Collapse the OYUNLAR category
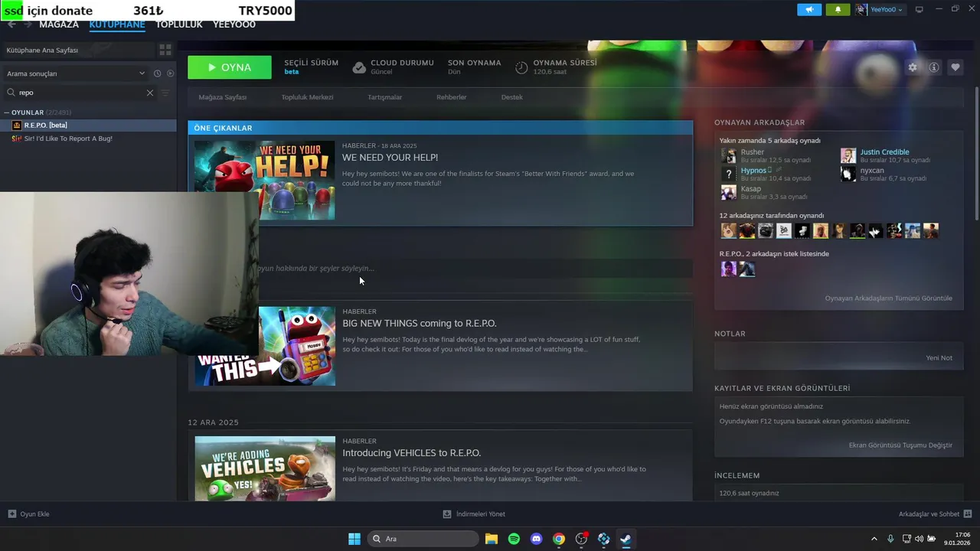This screenshot has width=980, height=551. pyautogui.click(x=7, y=112)
